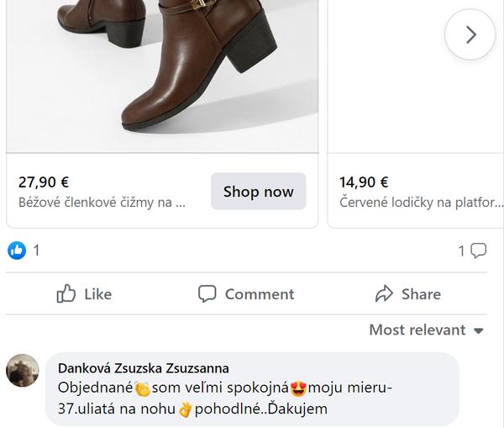This screenshot has height=428, width=504.
Task: Click the brown ankle boots product image
Action: 162,76
